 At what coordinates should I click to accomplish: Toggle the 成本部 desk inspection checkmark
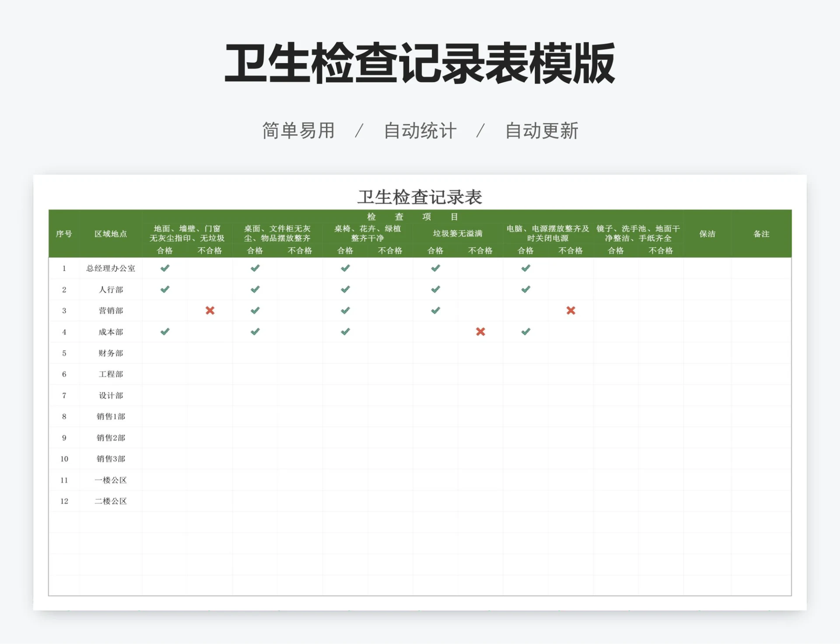tap(255, 332)
